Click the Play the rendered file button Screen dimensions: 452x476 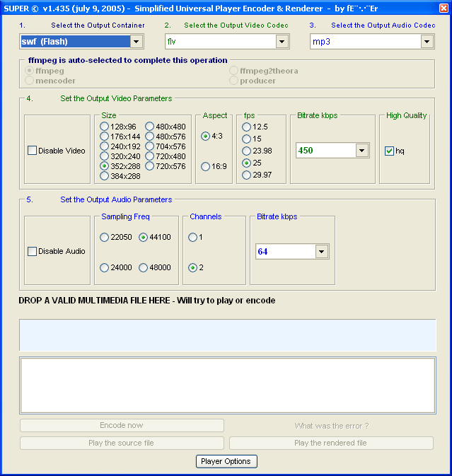(x=331, y=443)
